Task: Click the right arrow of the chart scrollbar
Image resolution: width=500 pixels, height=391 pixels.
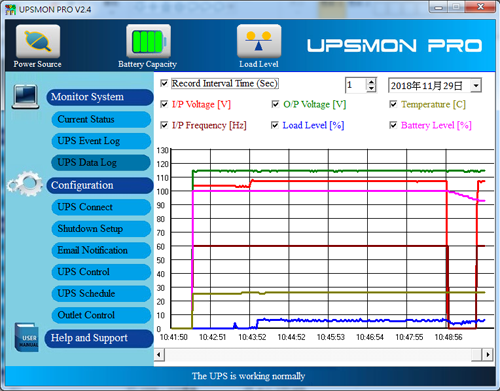Action: coord(488,354)
